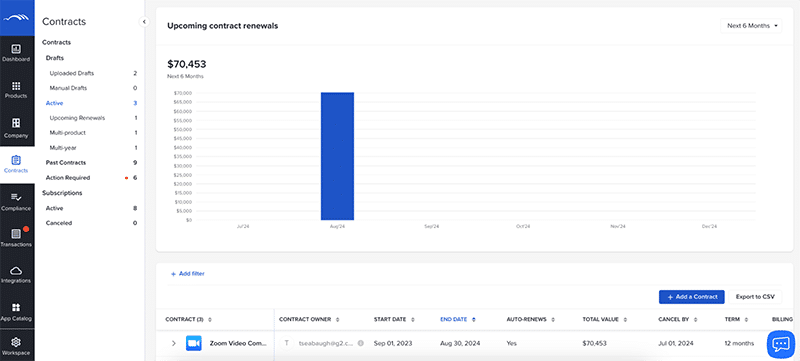
Task: Click the Aug 30, 2024 end date
Action: (460, 343)
